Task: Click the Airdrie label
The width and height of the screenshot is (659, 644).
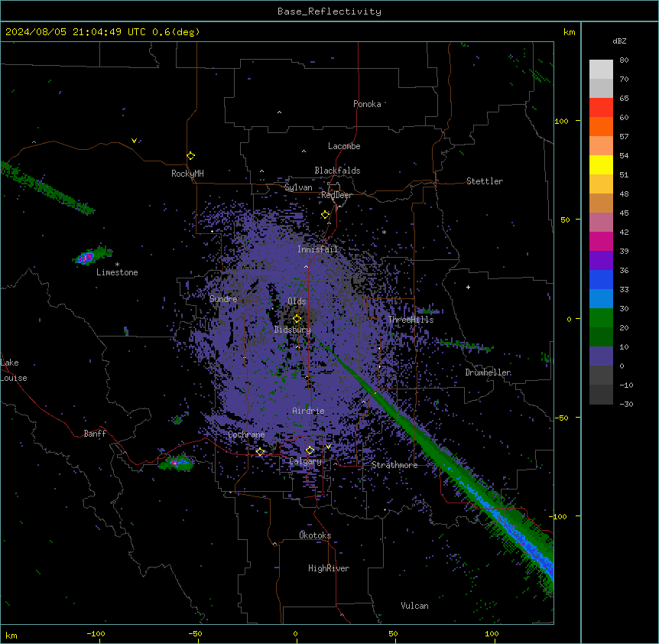Action: point(309,411)
